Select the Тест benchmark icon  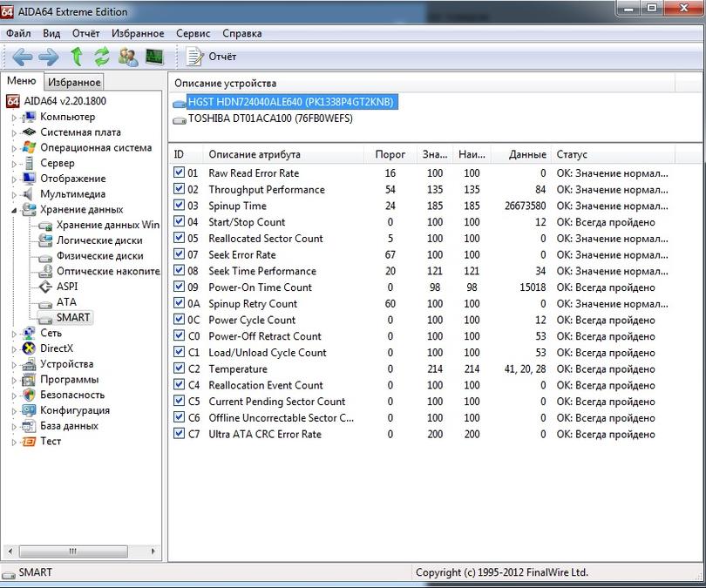coord(30,442)
